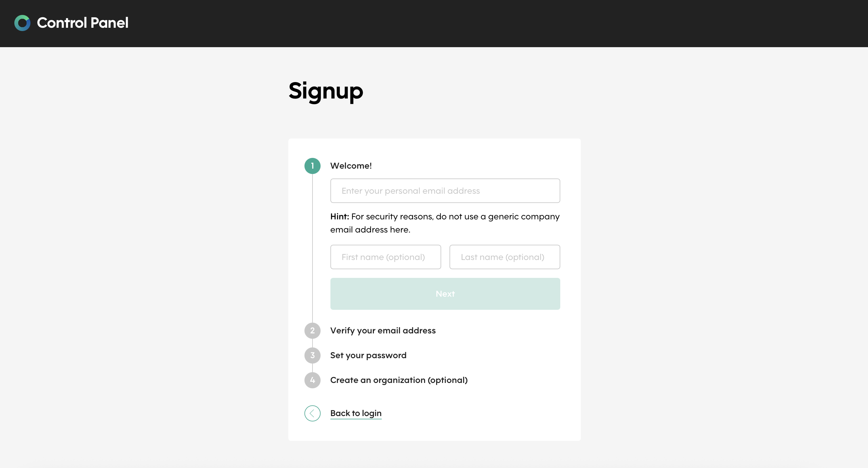The image size is (868, 468).
Task: Click into the Last name field
Action: (504, 257)
